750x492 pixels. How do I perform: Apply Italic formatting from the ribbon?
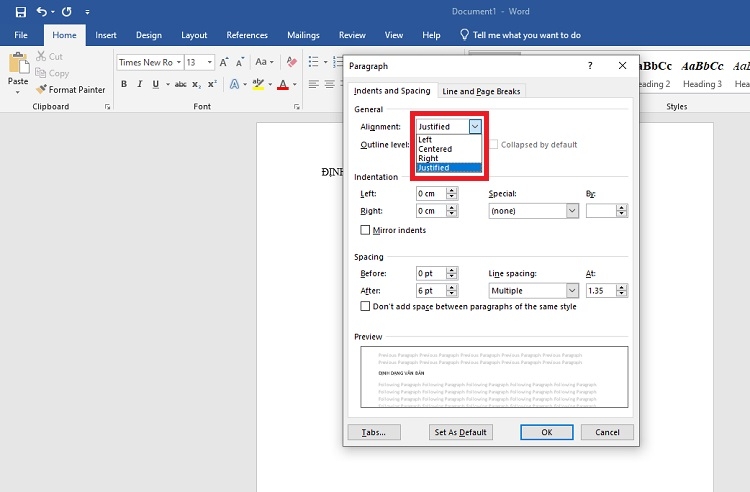139,84
